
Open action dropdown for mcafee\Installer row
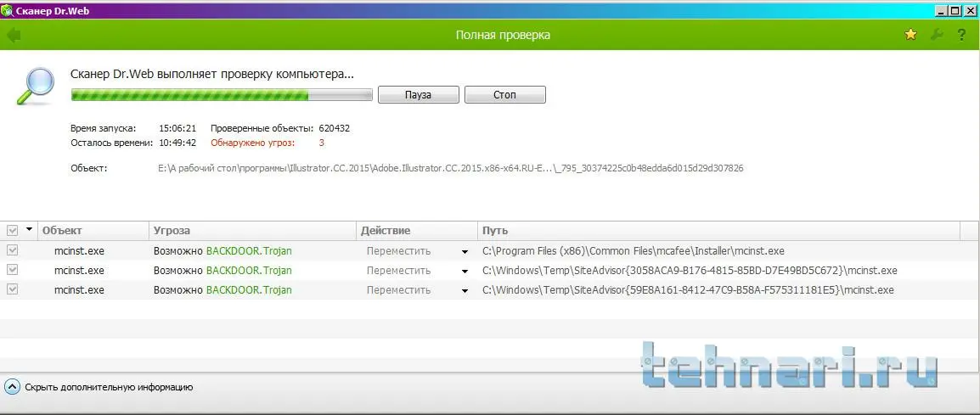coord(465,252)
